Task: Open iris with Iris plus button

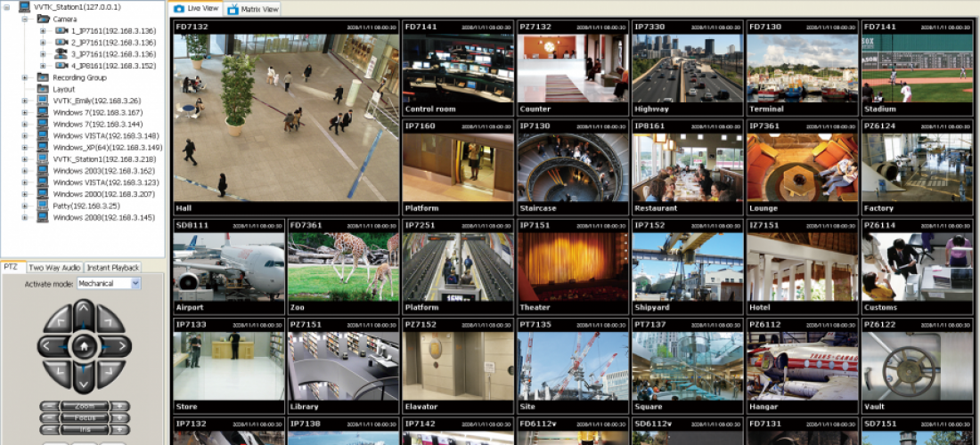Action: point(119,429)
